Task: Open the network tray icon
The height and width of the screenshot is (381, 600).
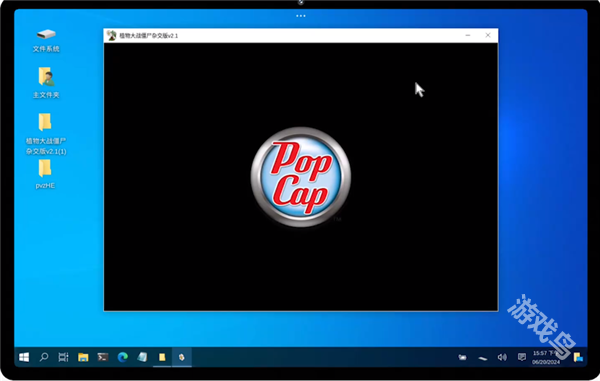Action: (483, 358)
